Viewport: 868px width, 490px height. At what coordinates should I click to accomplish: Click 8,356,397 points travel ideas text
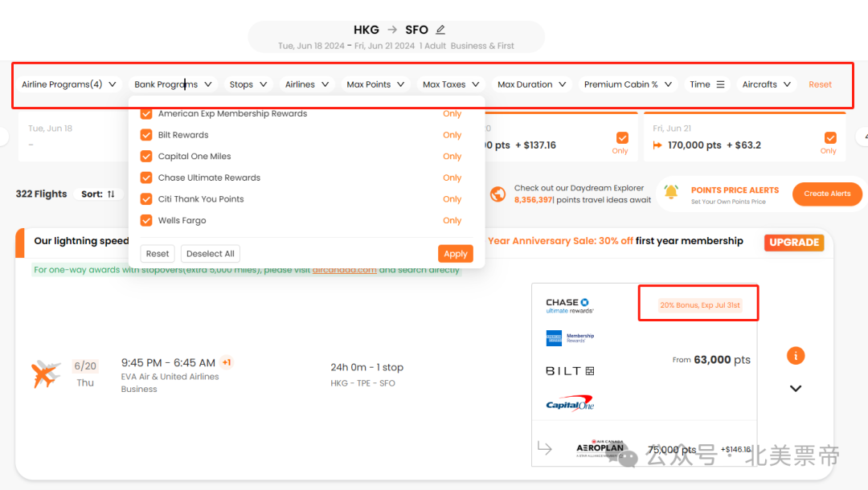pos(583,200)
